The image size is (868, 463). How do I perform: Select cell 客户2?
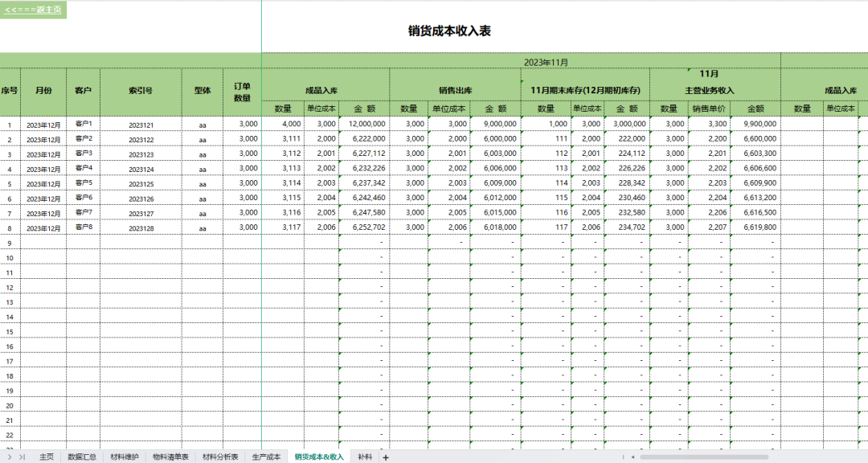coord(84,138)
